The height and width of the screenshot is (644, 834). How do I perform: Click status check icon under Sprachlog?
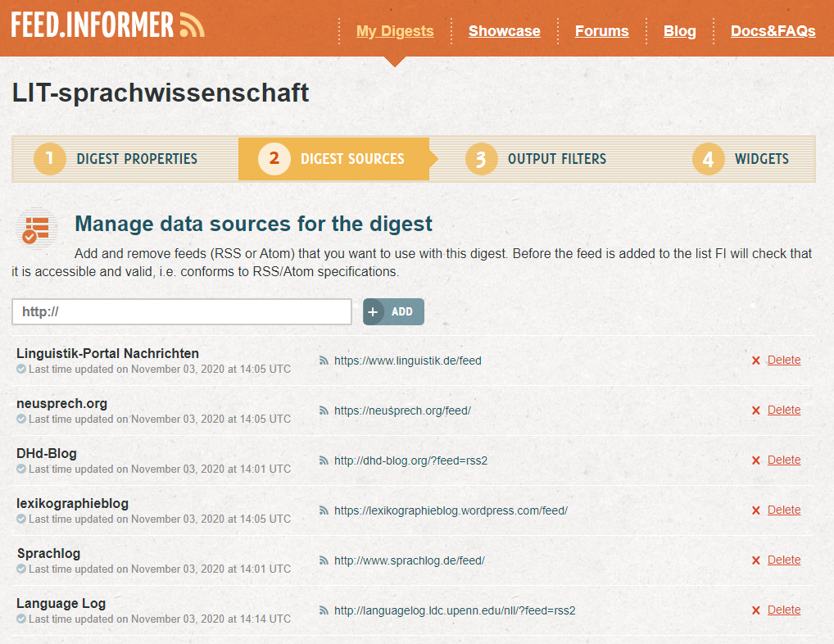click(21, 569)
